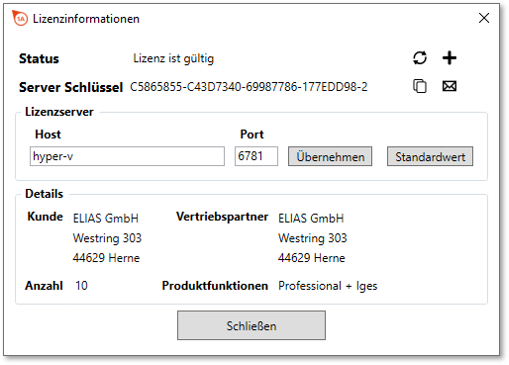
Task: Click the Produktfunktionen value Professional + lges
Action: click(328, 286)
